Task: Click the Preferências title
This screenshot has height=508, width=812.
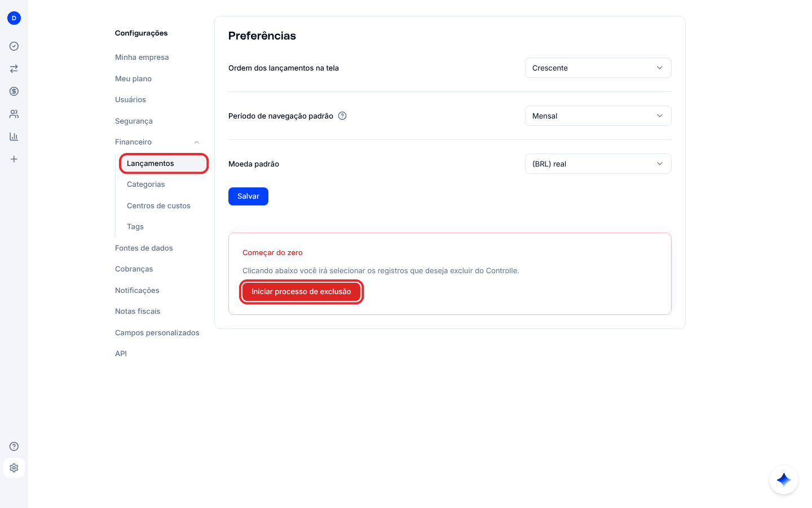Action: (262, 36)
